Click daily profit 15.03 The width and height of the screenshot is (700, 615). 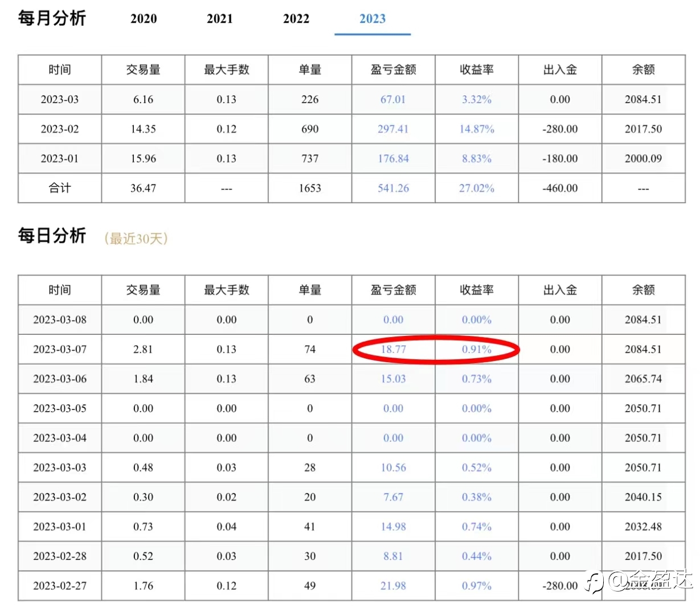point(393,379)
